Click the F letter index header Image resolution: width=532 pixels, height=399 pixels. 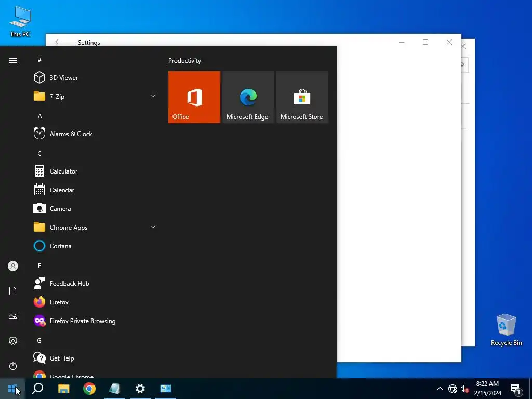click(x=39, y=265)
